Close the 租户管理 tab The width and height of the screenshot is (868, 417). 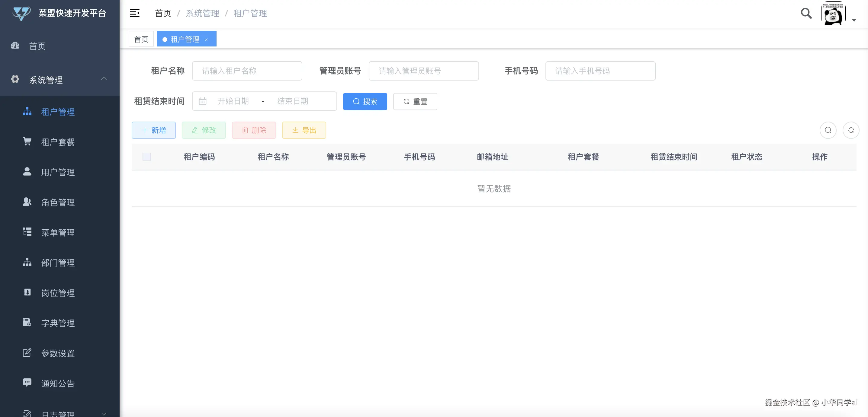click(x=206, y=40)
